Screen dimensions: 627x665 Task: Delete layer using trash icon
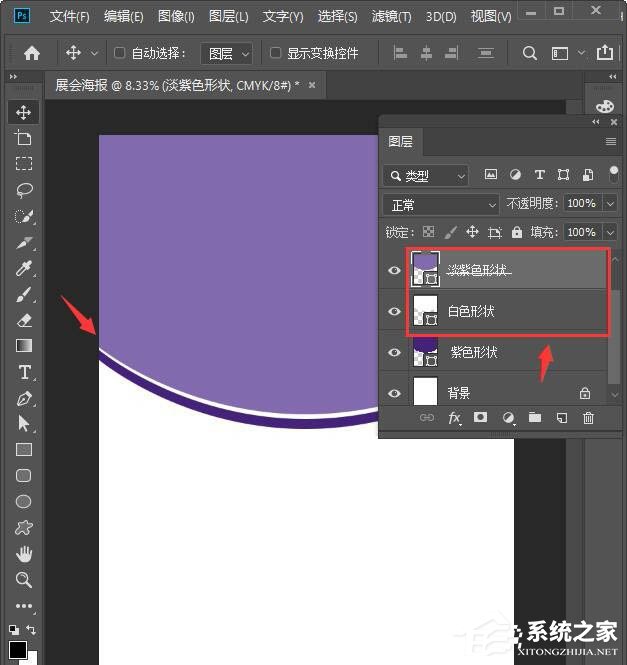tap(588, 418)
